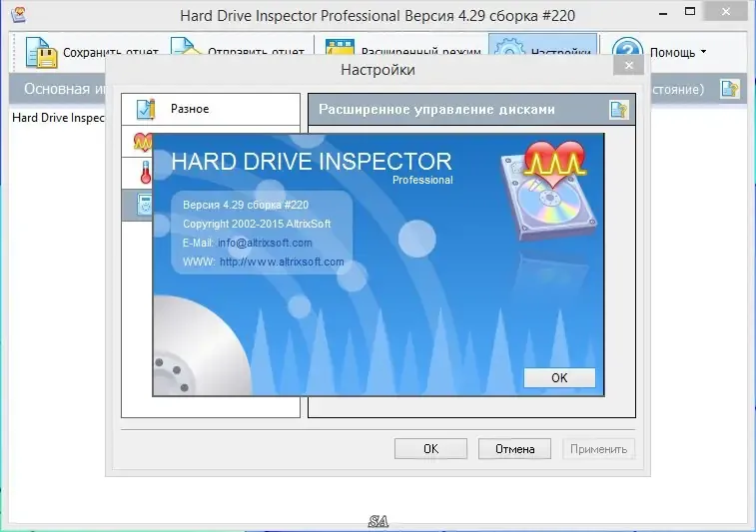This screenshot has width=756, height=532.
Task: Maximize the Hard Drive Inspector window
Action: [x=690, y=12]
